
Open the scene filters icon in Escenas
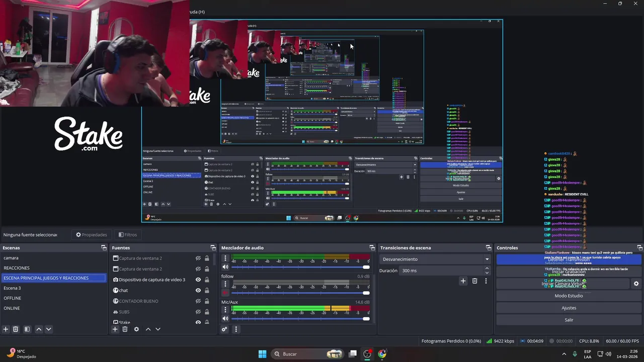click(27, 329)
